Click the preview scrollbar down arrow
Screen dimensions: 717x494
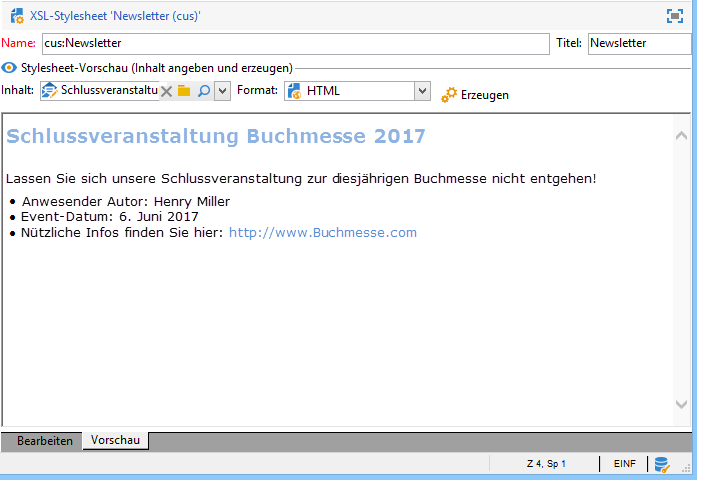point(681,404)
